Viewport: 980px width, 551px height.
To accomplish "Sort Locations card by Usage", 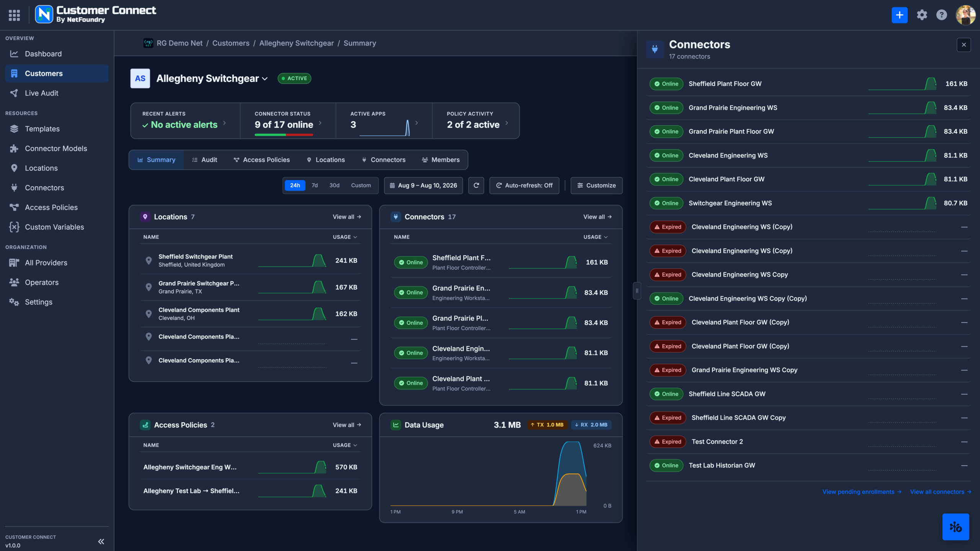I will 345,237.
